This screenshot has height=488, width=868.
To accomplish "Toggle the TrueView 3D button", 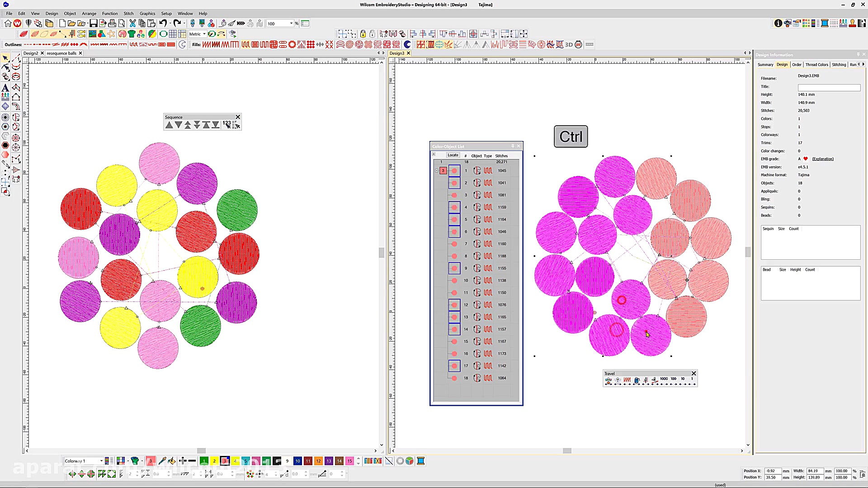I will (x=569, y=44).
